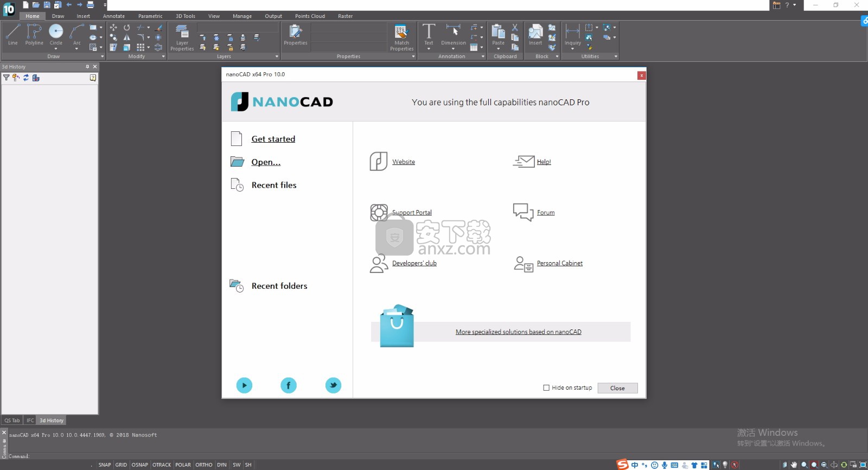Toggle OTRACK mode in status bar
868x470 pixels.
click(x=162, y=465)
